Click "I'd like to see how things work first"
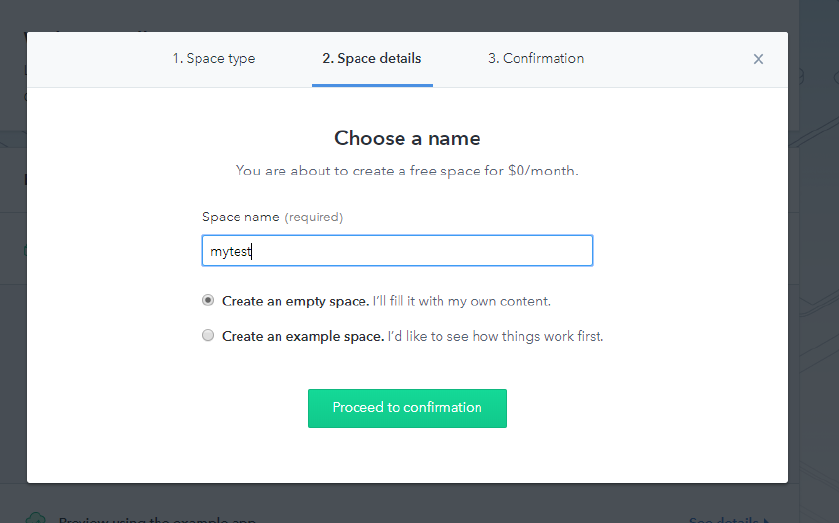 pyautogui.click(x=495, y=337)
